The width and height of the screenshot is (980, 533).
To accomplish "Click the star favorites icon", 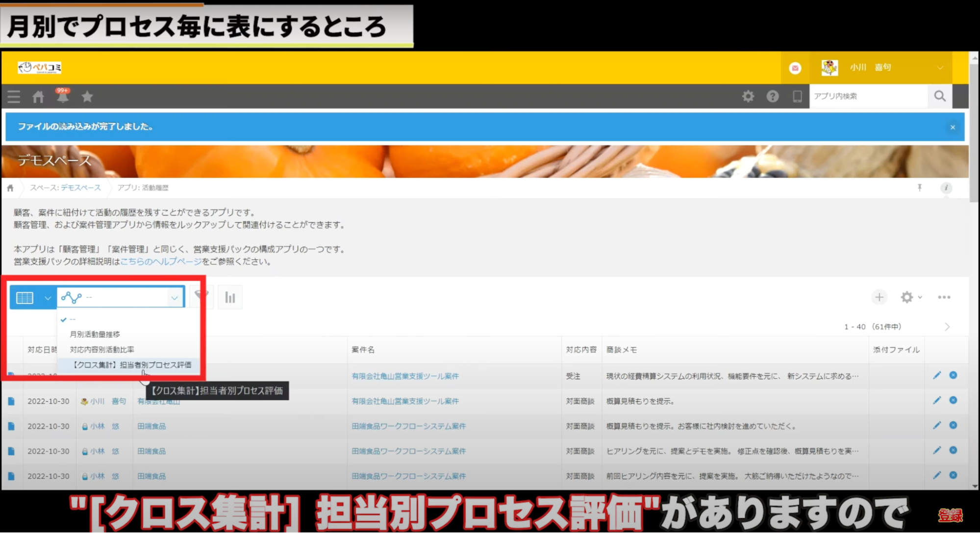I will (x=87, y=97).
